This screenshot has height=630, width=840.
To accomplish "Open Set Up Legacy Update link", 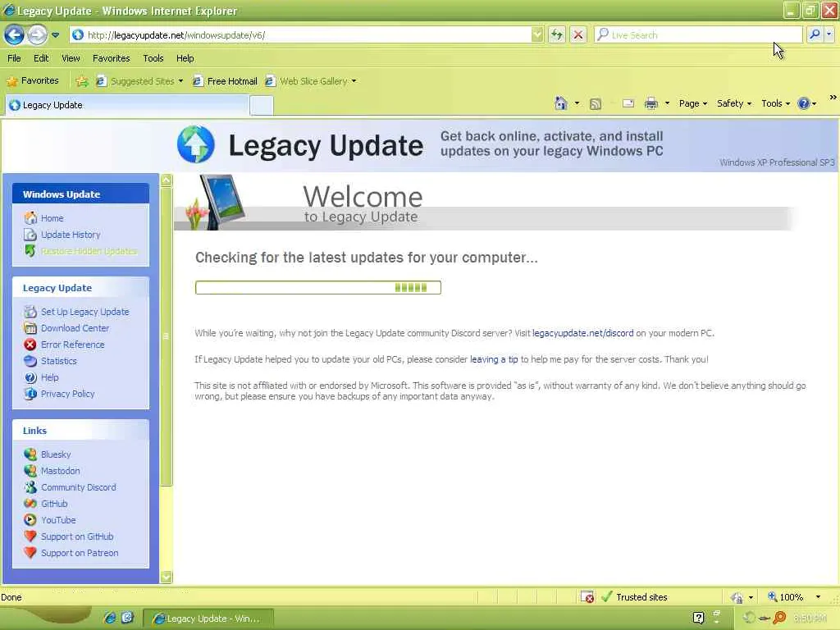I will pos(84,312).
